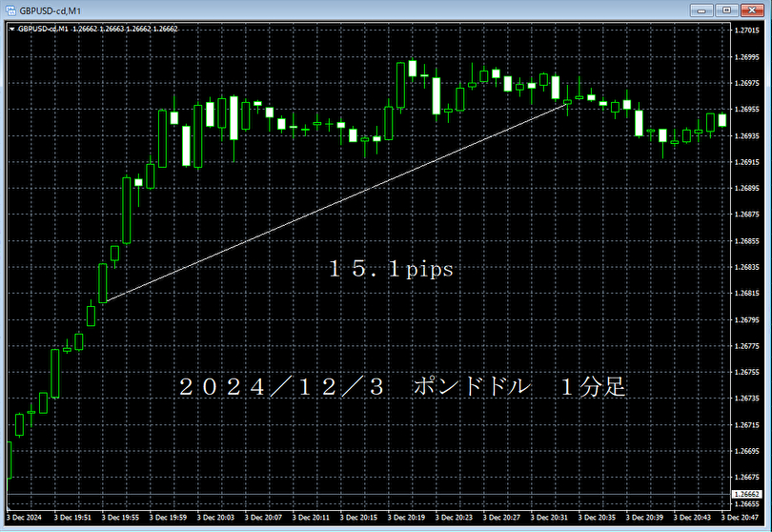Click the 1.26675 price scale value

point(746,478)
